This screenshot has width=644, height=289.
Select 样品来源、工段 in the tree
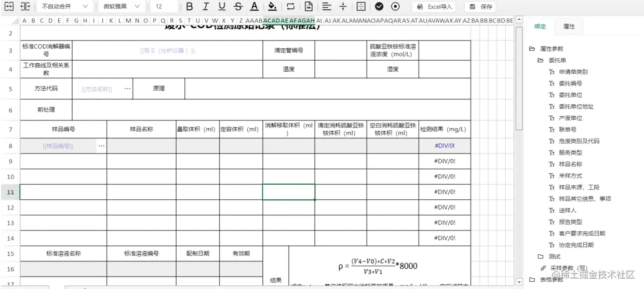tap(579, 187)
